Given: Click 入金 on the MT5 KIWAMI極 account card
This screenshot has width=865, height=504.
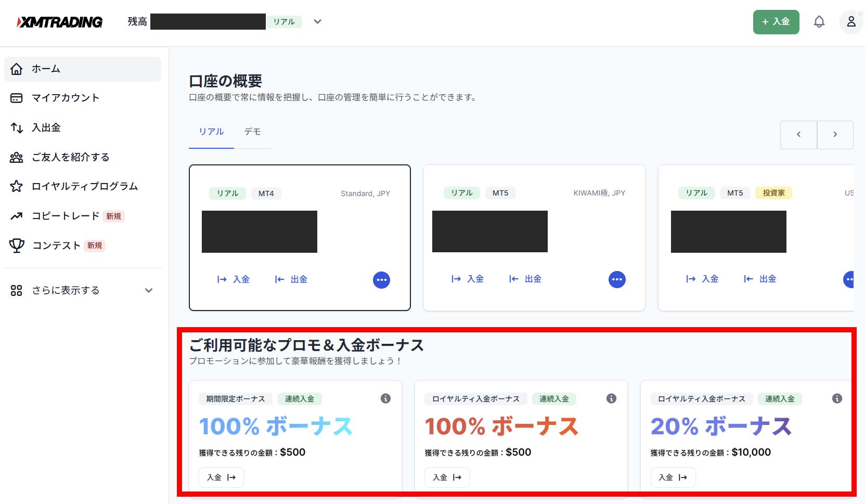Looking at the screenshot, I should tap(468, 279).
